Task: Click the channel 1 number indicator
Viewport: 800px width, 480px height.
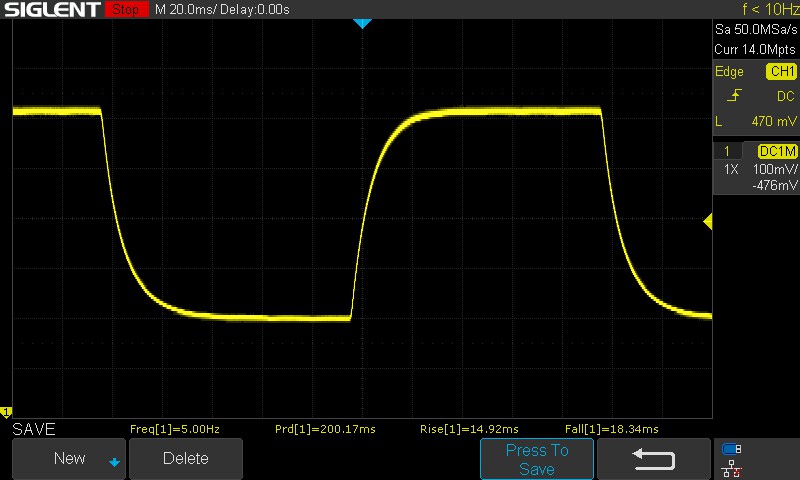Action: [727, 151]
